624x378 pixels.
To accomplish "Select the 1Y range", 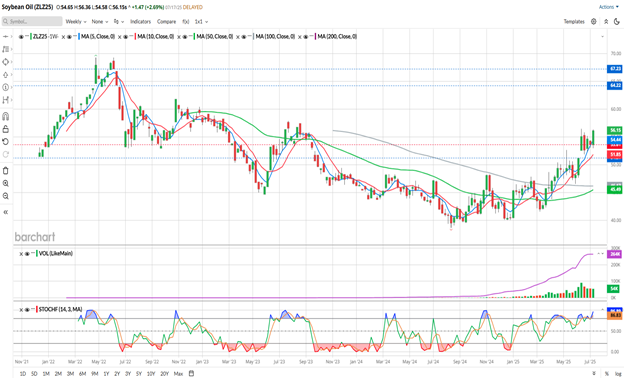I will 106,374.
